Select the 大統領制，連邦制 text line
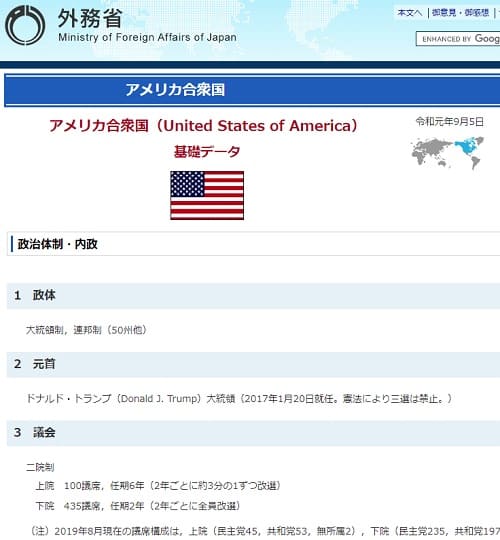500x540 pixels. [x=86, y=330]
